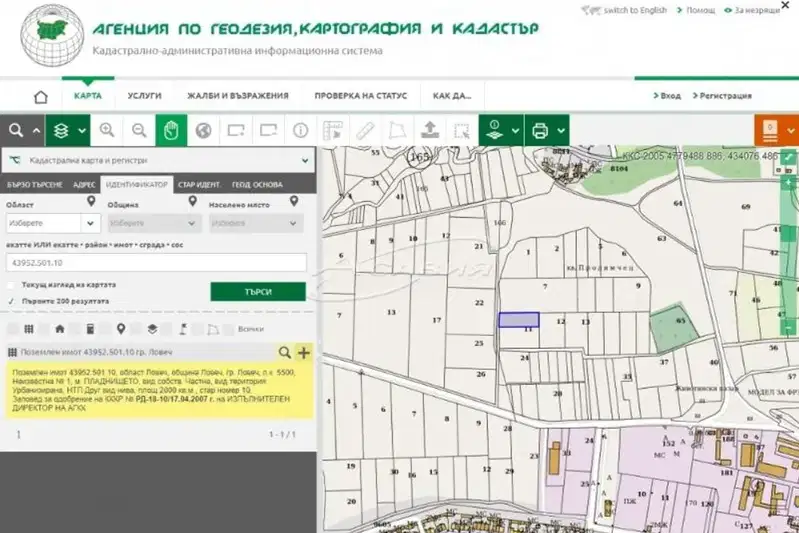Click the ТЪРСИ search button
Viewport: 799px width, 533px height.
258,292
